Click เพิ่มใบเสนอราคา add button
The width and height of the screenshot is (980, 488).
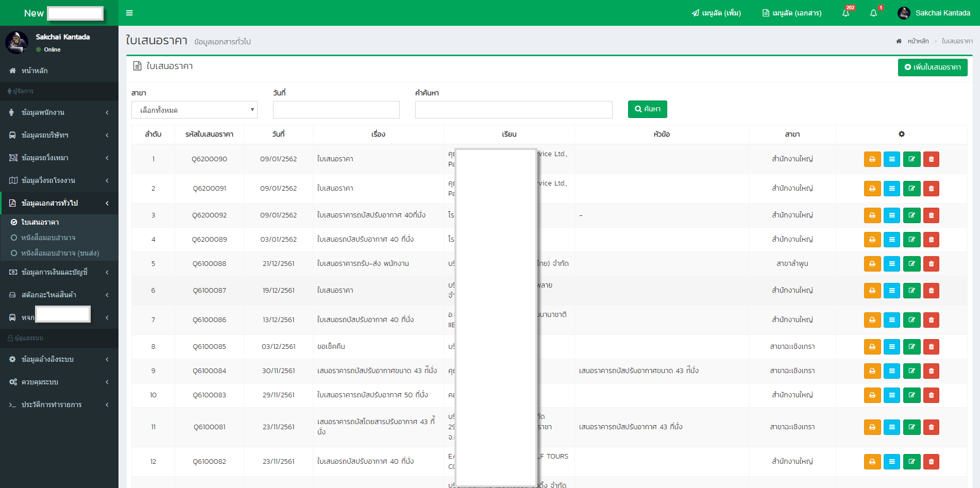coord(933,67)
